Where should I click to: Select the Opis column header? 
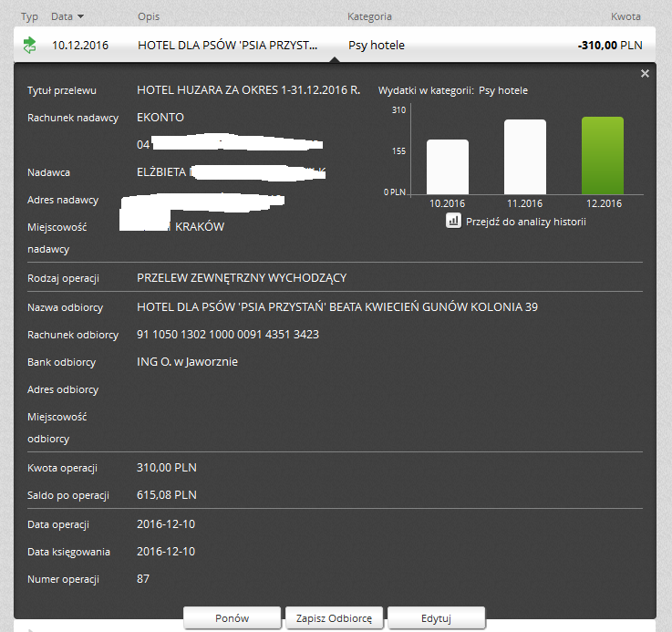coord(149,16)
